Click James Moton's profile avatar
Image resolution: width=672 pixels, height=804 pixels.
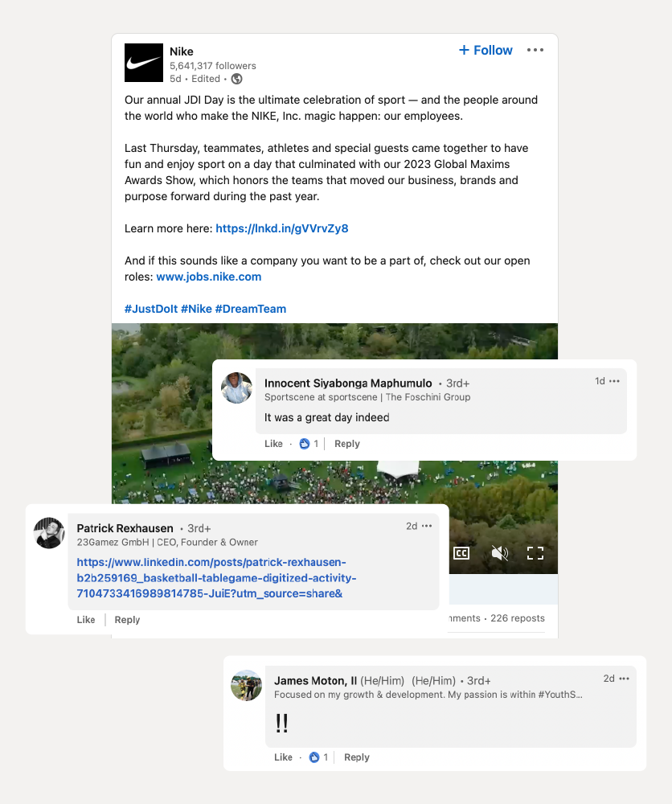coord(246,686)
